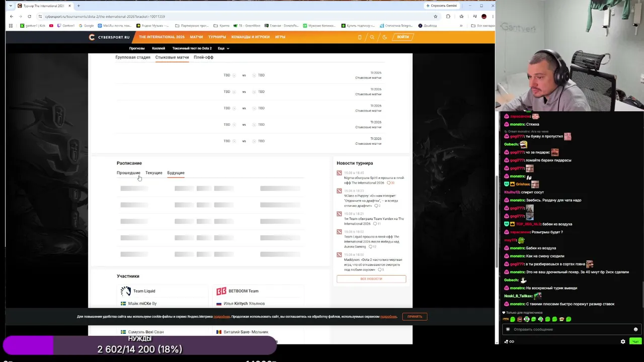Viewport: 644px width, 362px height.
Task: Show Прошедшие schedule matches
Action: (x=128, y=173)
